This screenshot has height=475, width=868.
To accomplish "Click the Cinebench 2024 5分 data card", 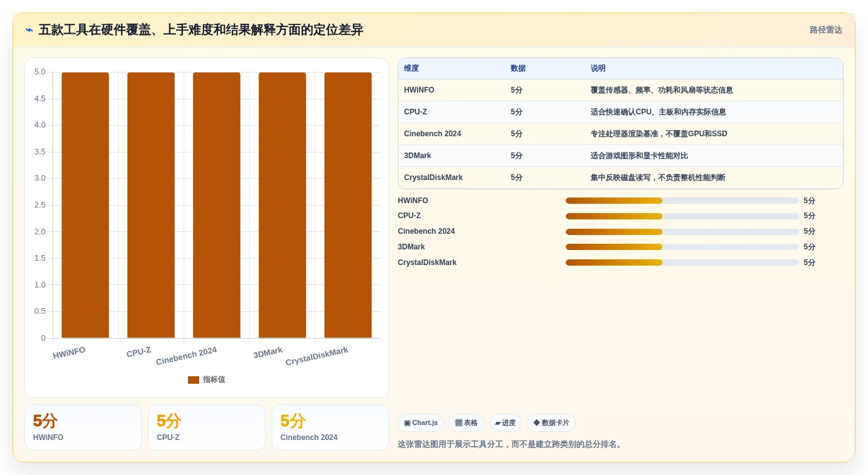I will click(330, 427).
